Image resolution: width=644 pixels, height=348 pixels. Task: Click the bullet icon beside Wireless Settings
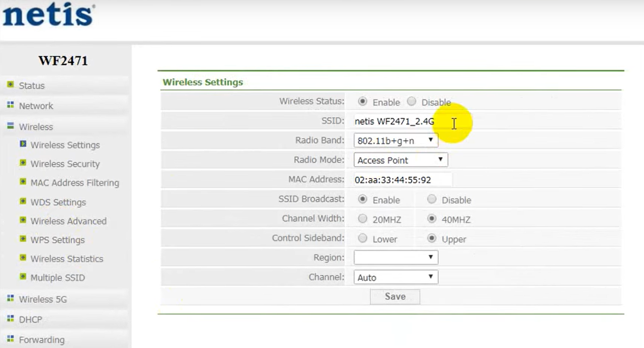pos(23,144)
